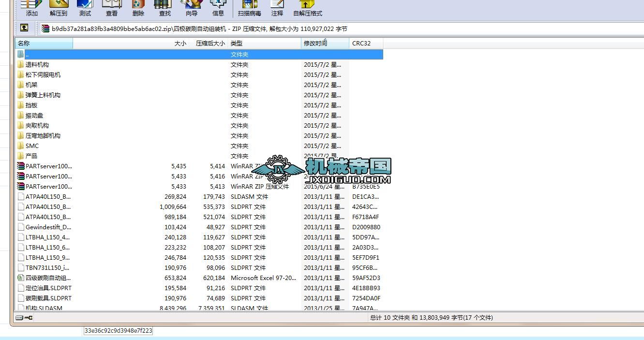644x340 pixels.
Task: Click the archive icon in the address bar
Action: tap(45, 29)
